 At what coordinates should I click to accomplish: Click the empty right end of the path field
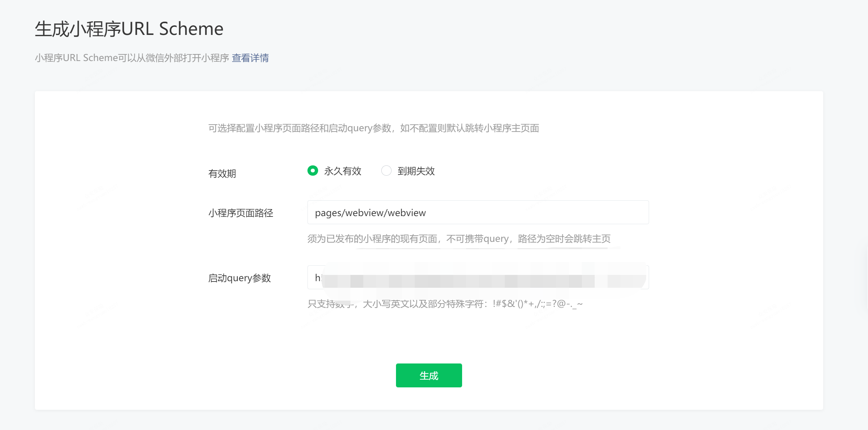[x=588, y=212]
